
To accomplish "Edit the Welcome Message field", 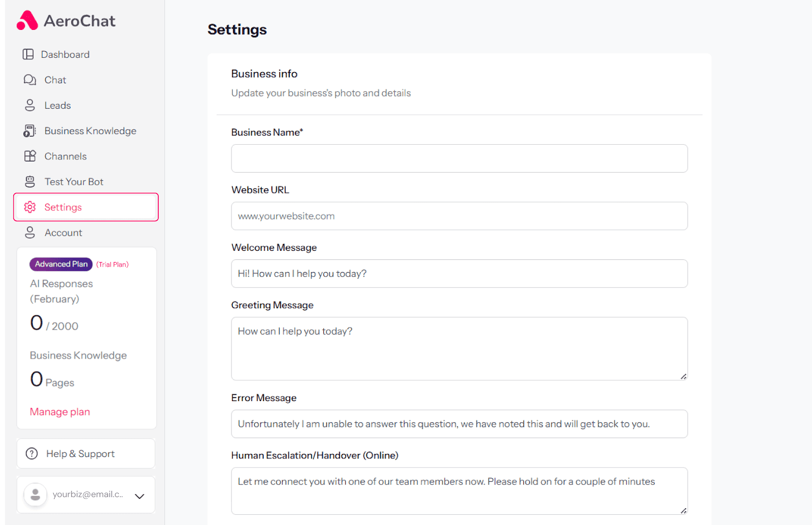I will (x=459, y=274).
